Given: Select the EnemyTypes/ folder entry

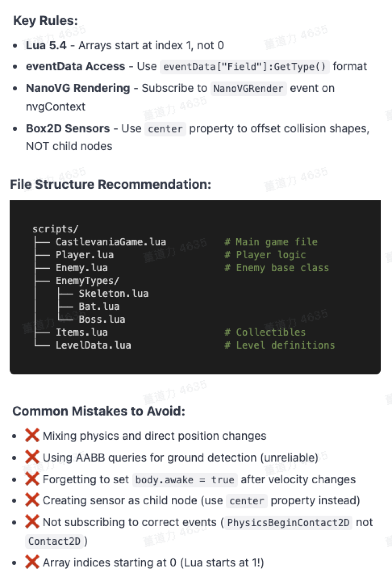Looking at the screenshot, I should click(x=87, y=281).
